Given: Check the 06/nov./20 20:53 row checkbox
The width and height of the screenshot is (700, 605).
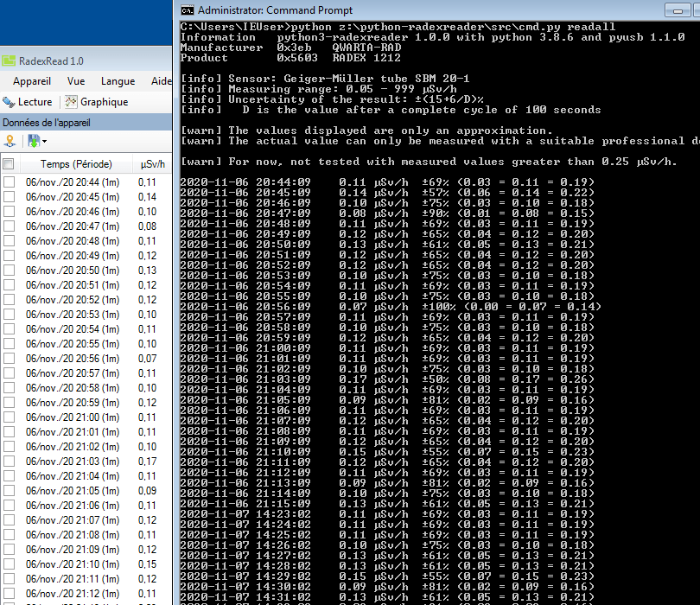Looking at the screenshot, I should tap(9, 315).
